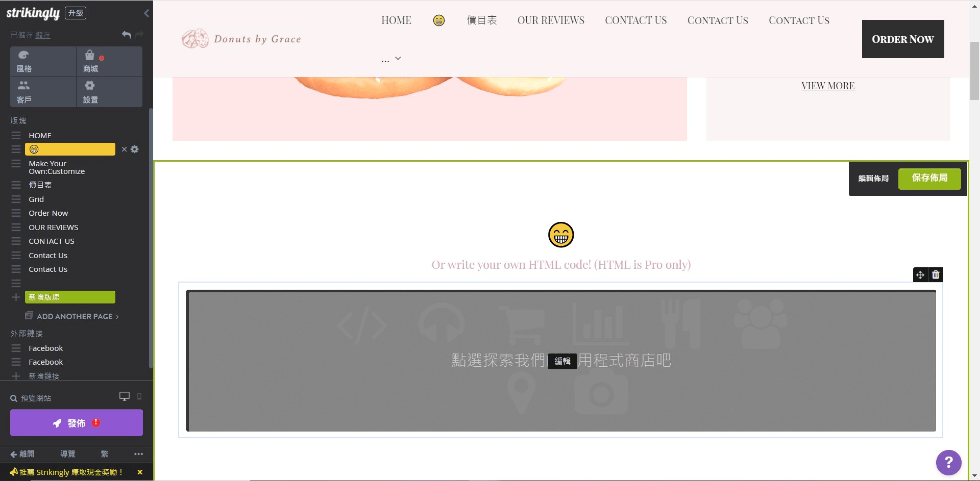This screenshot has width=980, height=481.
Task: Open the 風格 style panel
Action: click(x=43, y=62)
